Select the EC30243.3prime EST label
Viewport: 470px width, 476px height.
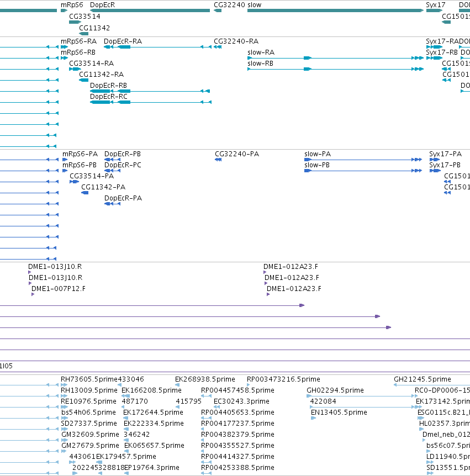click(x=241, y=401)
